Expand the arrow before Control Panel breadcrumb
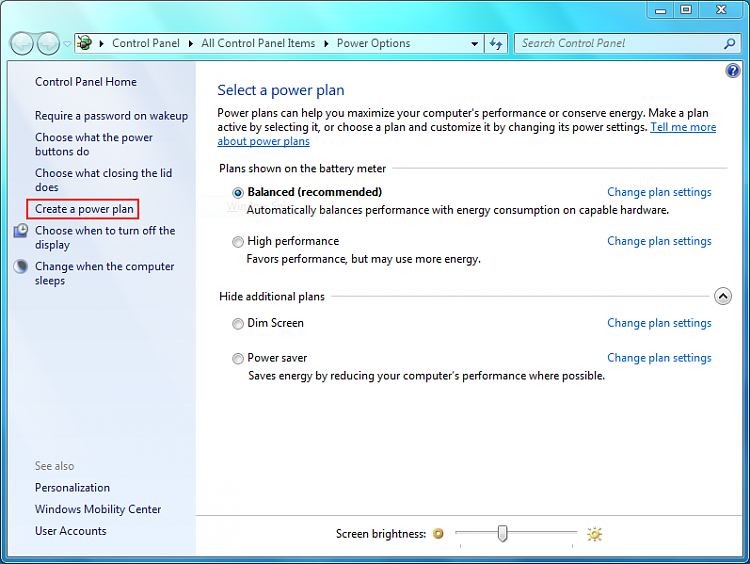This screenshot has height=564, width=750. [x=101, y=44]
